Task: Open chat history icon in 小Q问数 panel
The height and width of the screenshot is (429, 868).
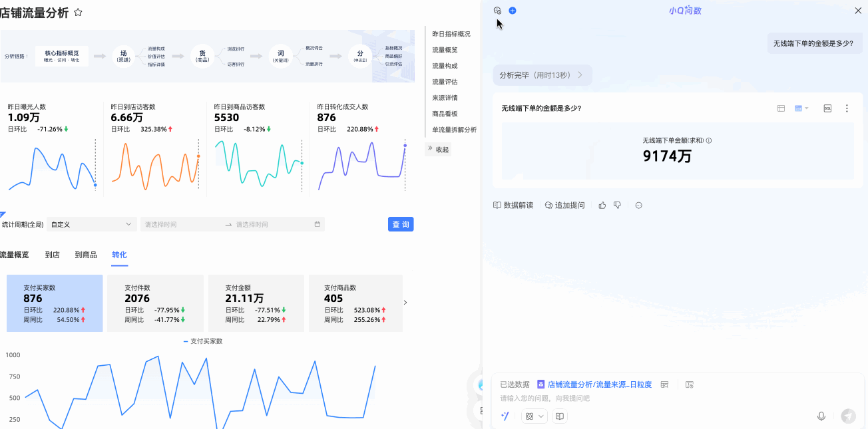Action: click(497, 11)
